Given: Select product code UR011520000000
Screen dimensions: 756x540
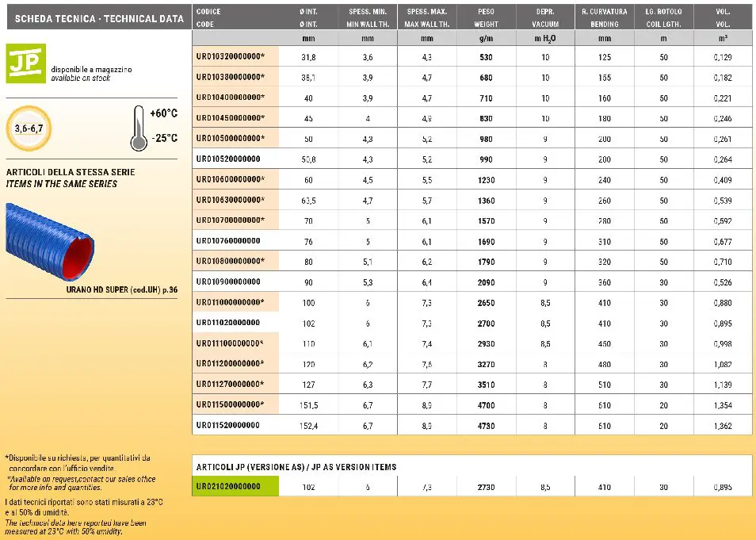Looking at the screenshot, I should [227, 425].
